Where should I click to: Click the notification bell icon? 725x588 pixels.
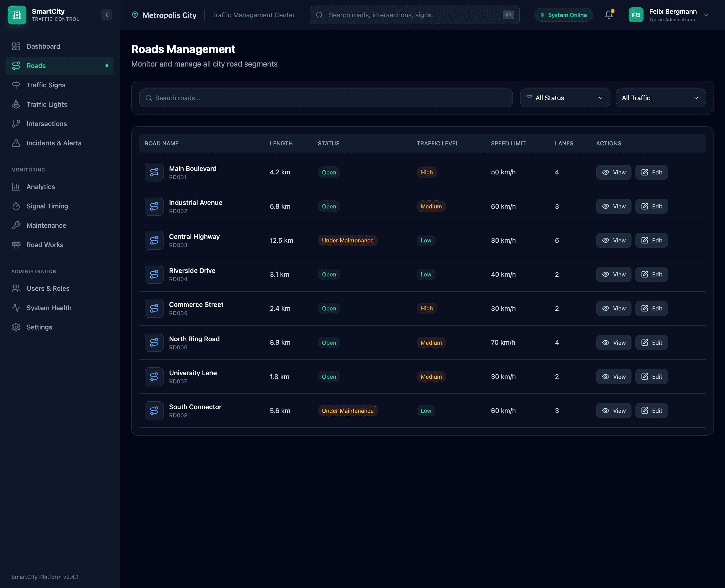click(608, 15)
